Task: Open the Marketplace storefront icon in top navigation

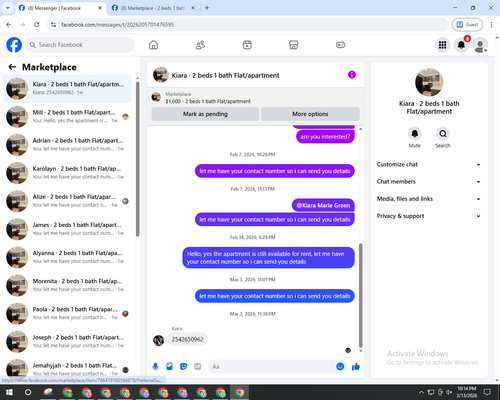Action: 294,45
